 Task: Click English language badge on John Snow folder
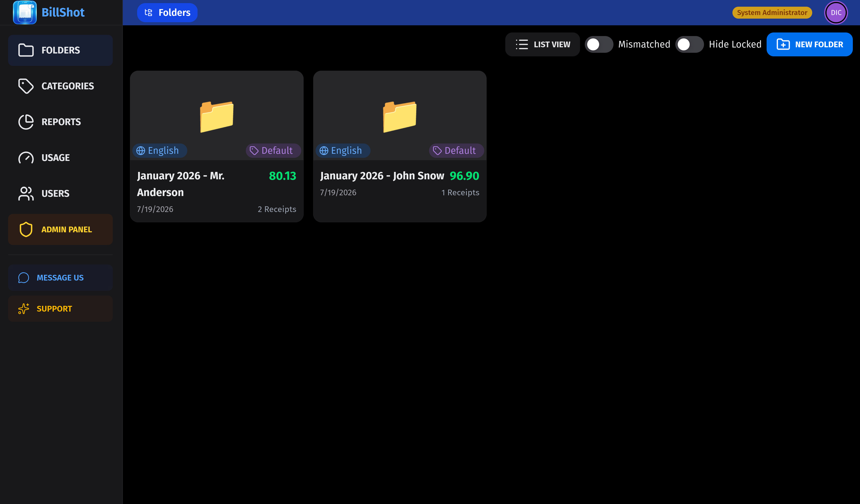tap(343, 150)
